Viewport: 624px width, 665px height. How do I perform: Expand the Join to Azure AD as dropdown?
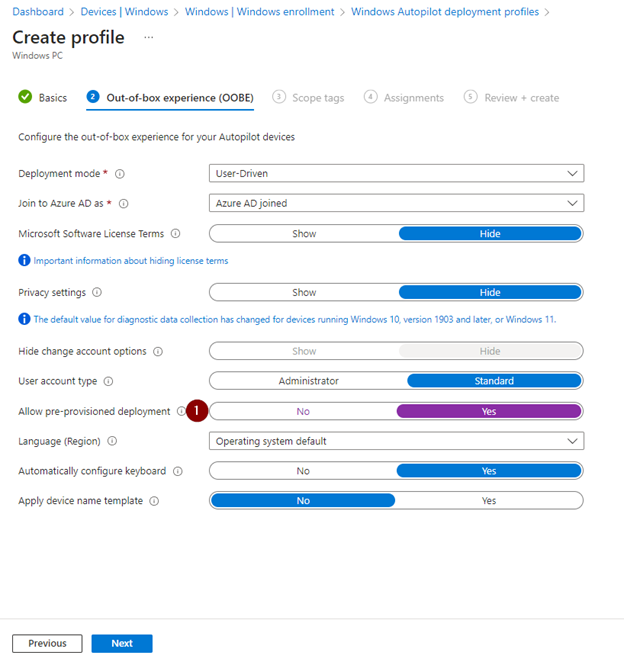[x=396, y=203]
